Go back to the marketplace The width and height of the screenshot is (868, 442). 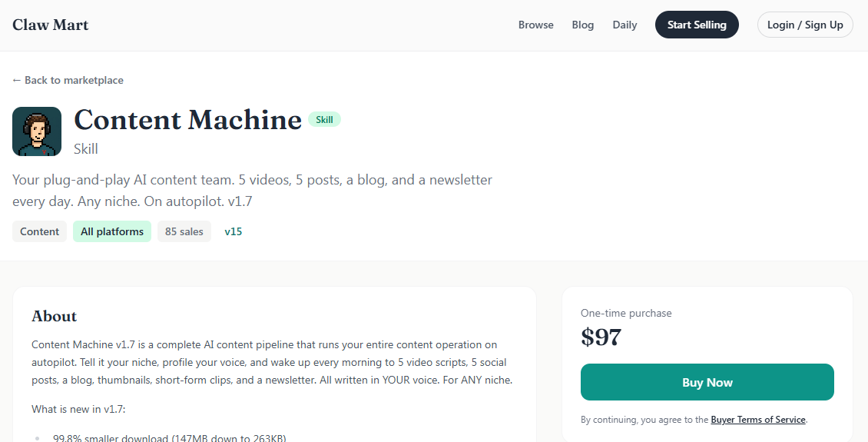68,80
